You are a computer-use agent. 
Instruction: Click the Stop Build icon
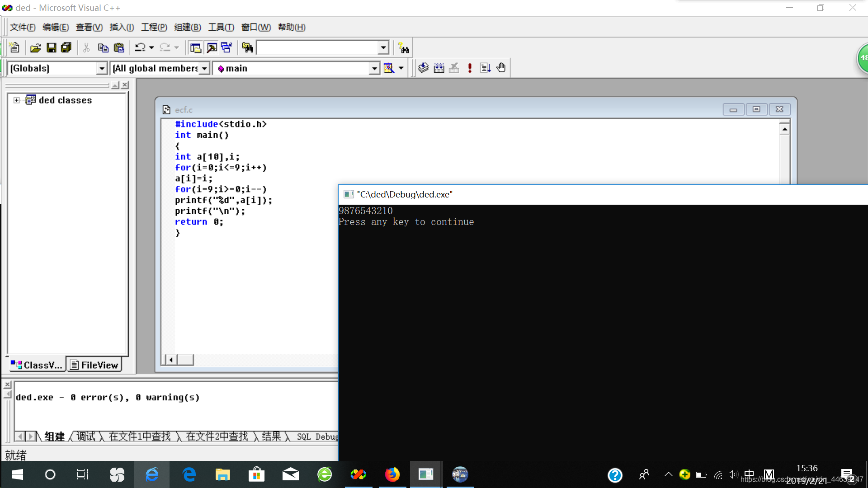pos(454,68)
